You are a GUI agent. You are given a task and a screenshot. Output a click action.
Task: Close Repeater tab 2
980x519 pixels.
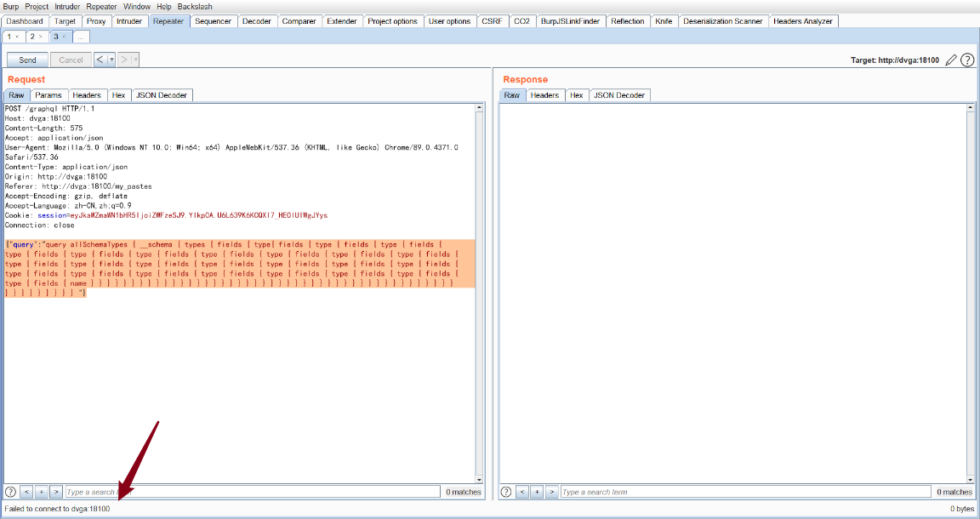tap(41, 37)
